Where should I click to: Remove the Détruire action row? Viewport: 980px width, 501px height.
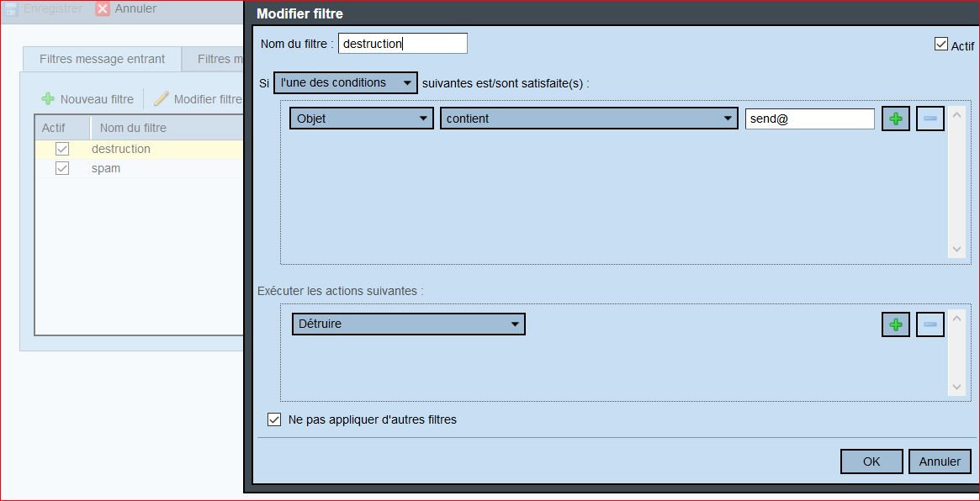930,324
